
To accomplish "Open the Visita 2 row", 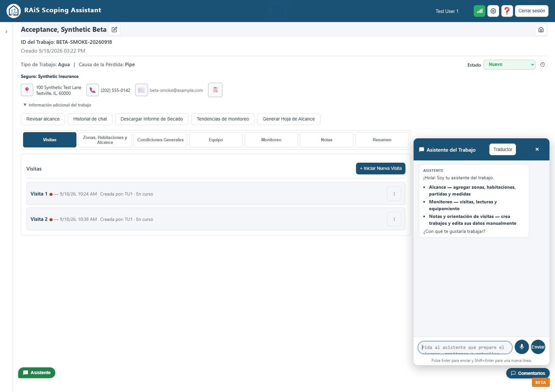I will click(216, 219).
